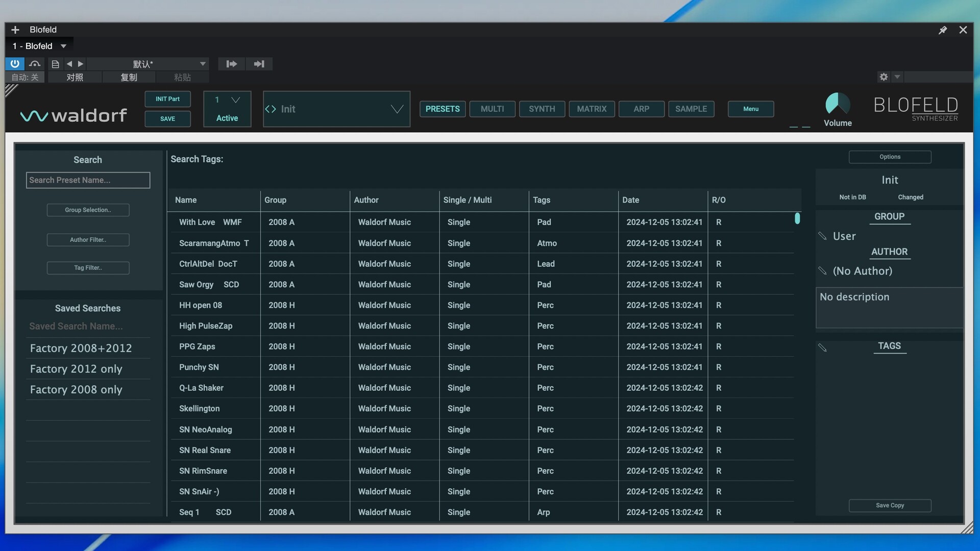Open the Options button
The image size is (980, 551).
click(890, 157)
